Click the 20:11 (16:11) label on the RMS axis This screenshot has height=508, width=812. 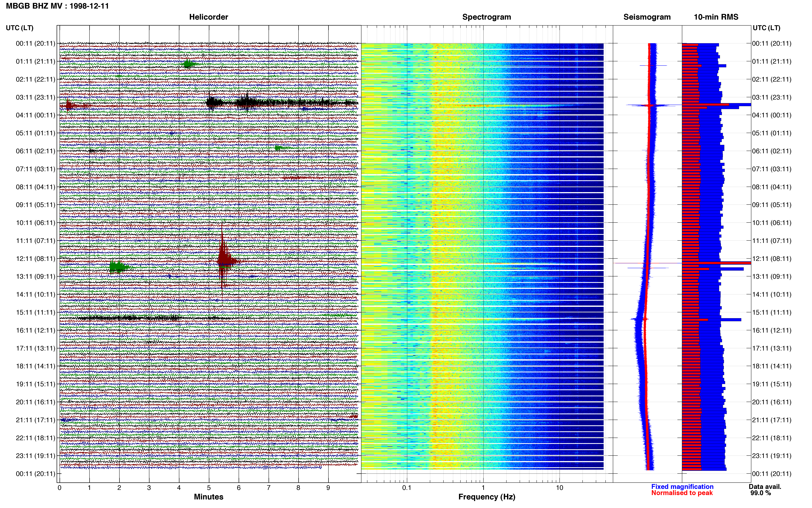[772, 402]
